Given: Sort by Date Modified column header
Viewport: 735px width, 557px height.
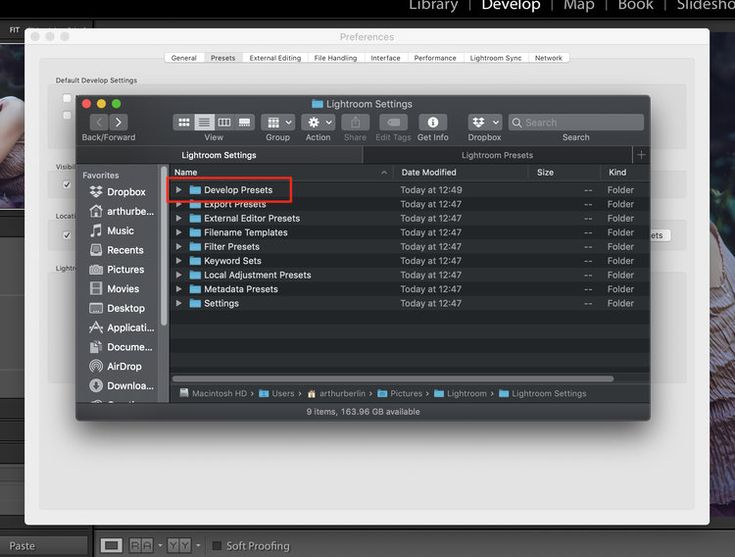Looking at the screenshot, I should coord(460,173).
